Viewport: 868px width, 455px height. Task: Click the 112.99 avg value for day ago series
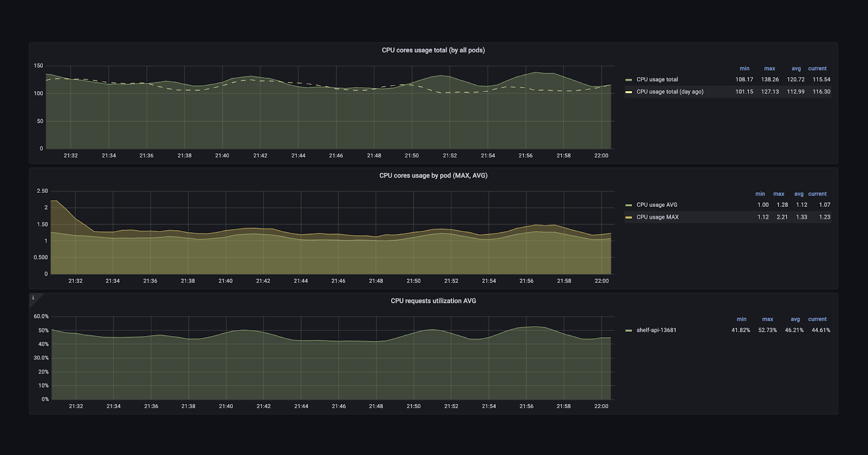point(796,92)
